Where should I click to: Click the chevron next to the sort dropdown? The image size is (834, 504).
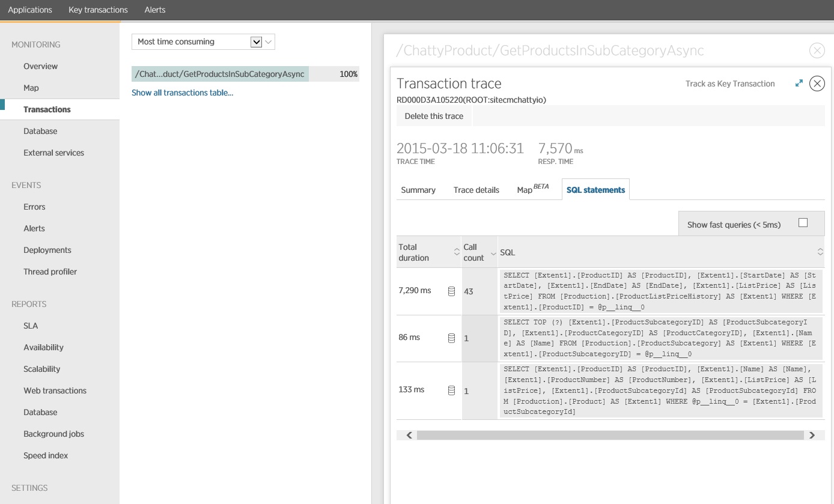[x=269, y=42]
